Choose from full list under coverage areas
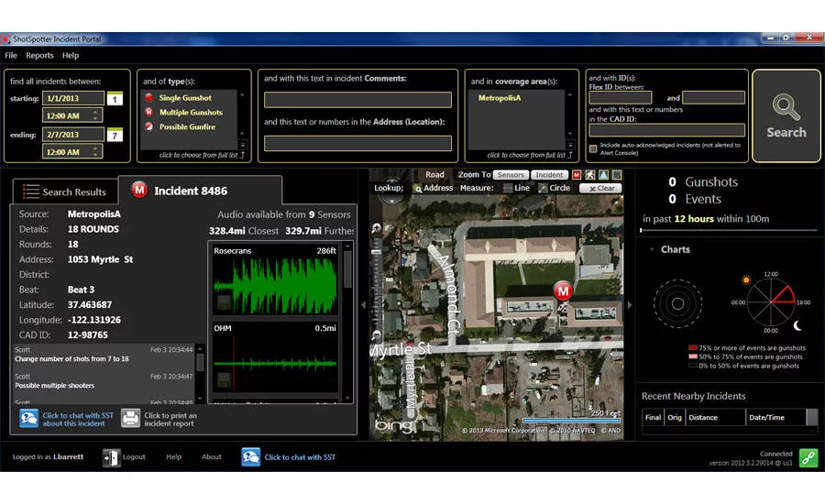Image resolution: width=825 pixels, height=504 pixels. coord(529,155)
